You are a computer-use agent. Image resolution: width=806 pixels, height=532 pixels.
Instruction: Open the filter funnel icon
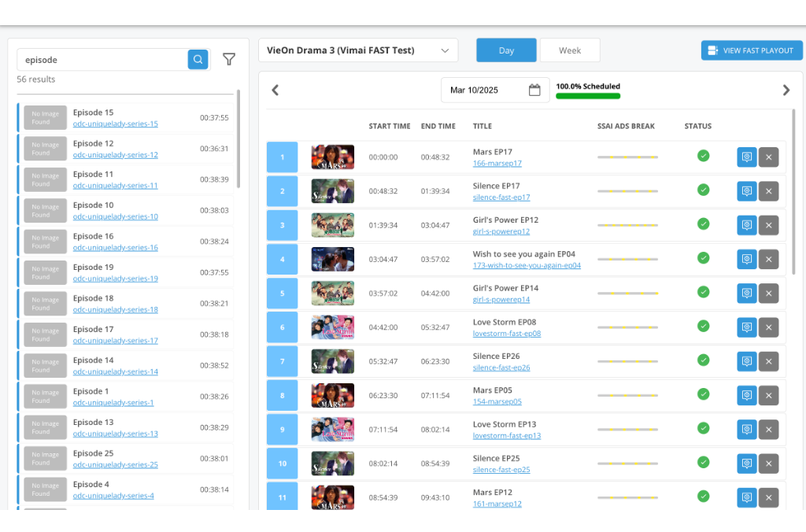[x=229, y=60]
